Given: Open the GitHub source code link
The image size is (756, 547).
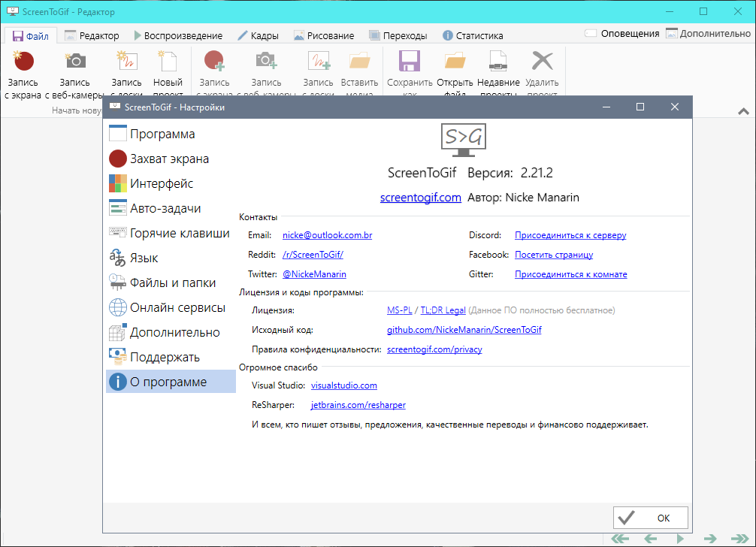Looking at the screenshot, I should [x=464, y=330].
